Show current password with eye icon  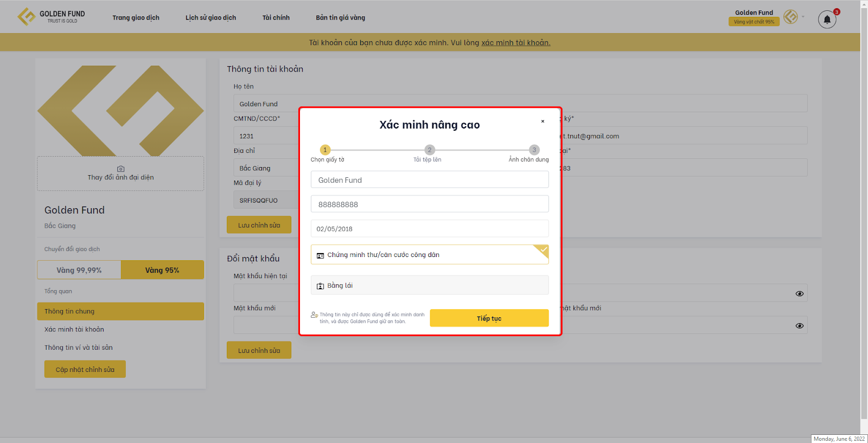point(800,293)
